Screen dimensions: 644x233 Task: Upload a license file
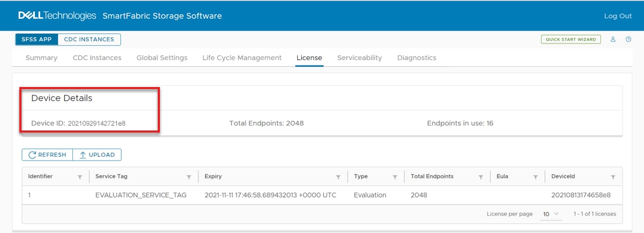[x=97, y=155]
